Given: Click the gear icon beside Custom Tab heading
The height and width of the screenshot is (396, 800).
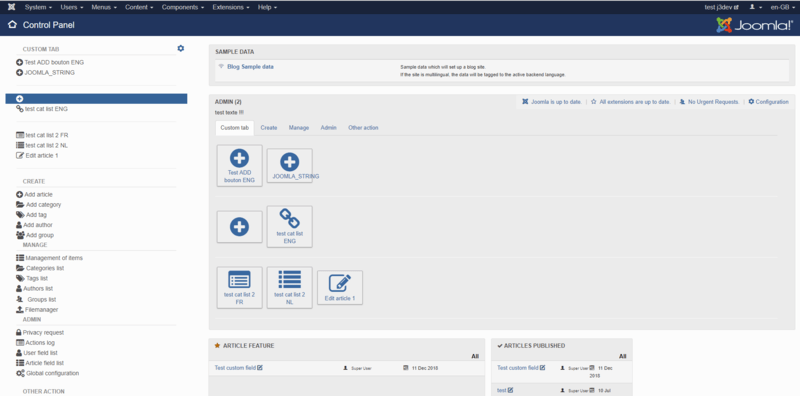Looking at the screenshot, I should point(181,48).
